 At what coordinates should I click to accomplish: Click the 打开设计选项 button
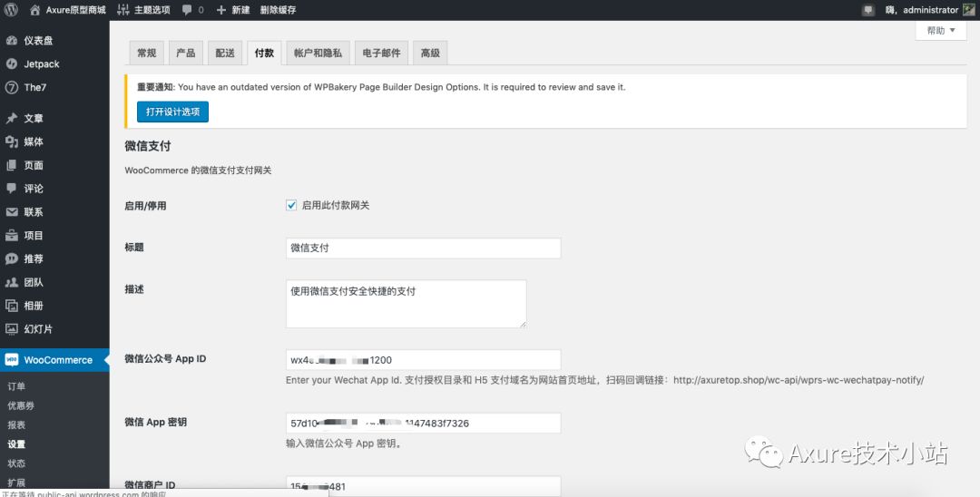[172, 112]
